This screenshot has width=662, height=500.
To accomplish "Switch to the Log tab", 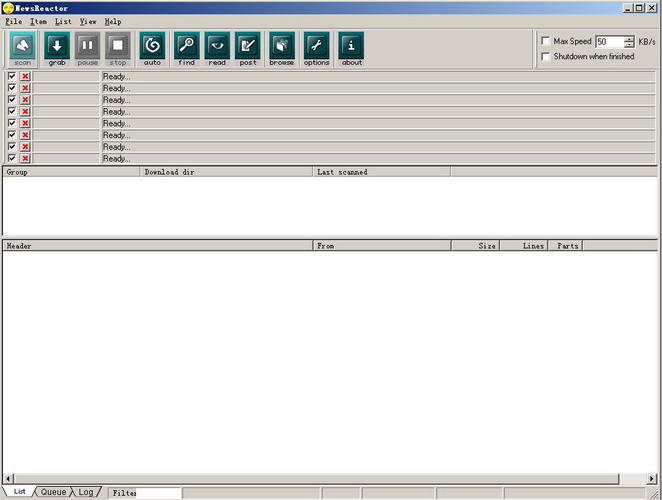I will point(86,492).
